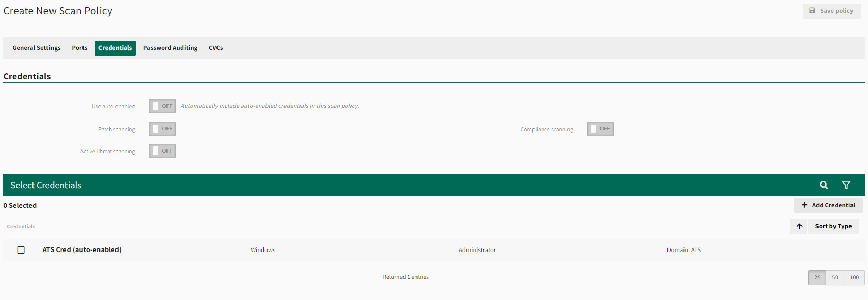Set page size to 50
This screenshot has height=300, width=868.
(835, 277)
